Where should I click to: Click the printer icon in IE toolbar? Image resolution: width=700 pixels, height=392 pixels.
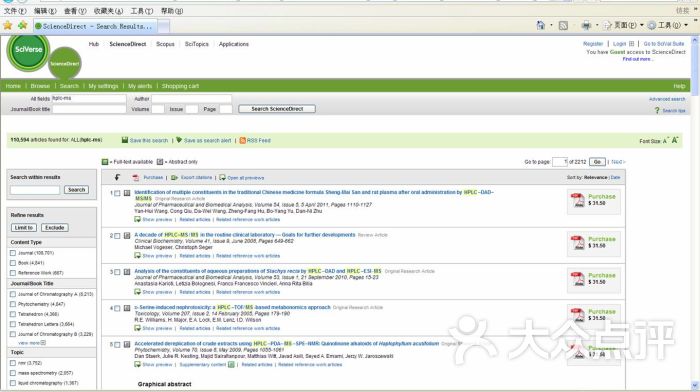click(x=586, y=26)
